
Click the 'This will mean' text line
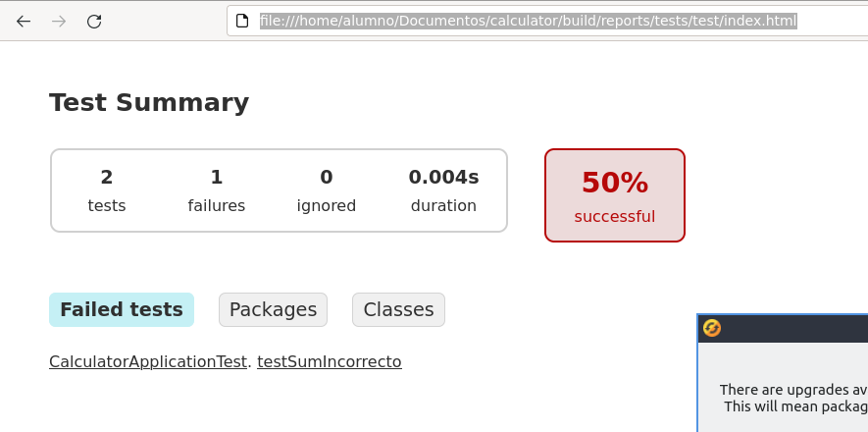(794, 406)
